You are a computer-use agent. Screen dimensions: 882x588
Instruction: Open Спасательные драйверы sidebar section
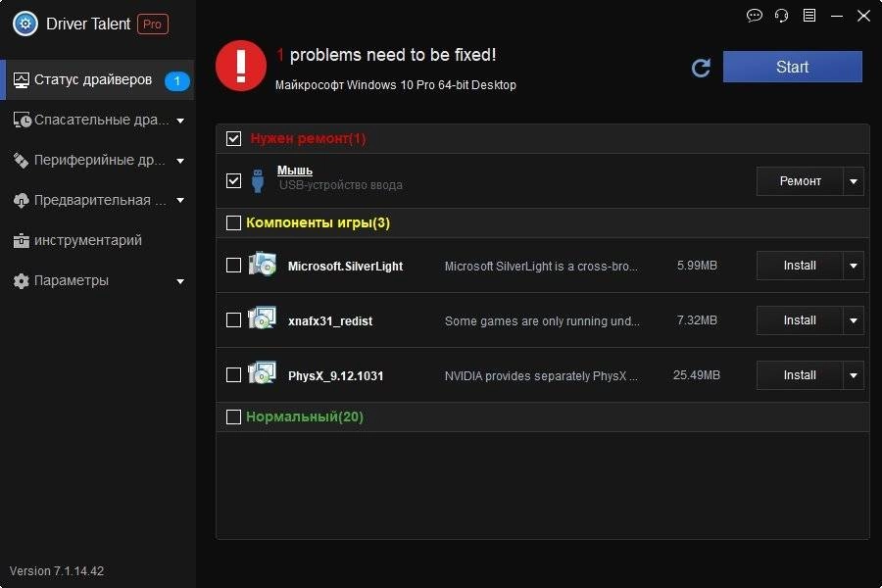click(97, 120)
